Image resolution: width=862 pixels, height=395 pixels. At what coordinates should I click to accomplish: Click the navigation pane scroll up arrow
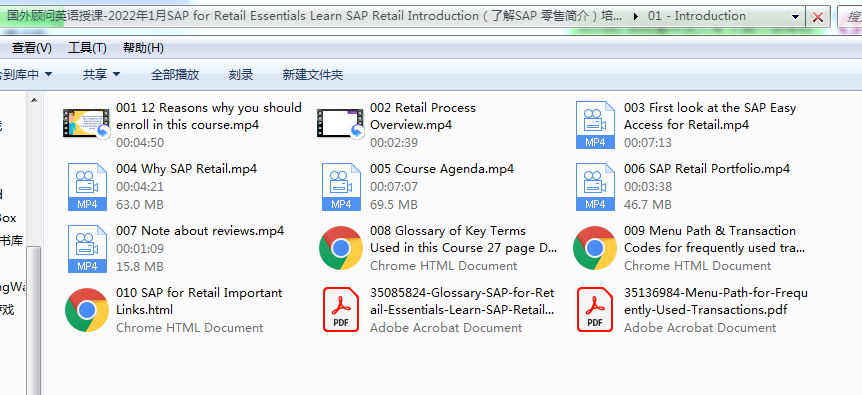tap(34, 100)
